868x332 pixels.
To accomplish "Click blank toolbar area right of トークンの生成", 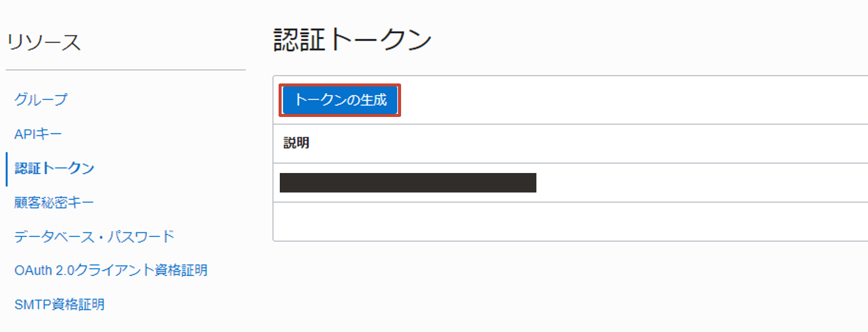I will coord(610,101).
